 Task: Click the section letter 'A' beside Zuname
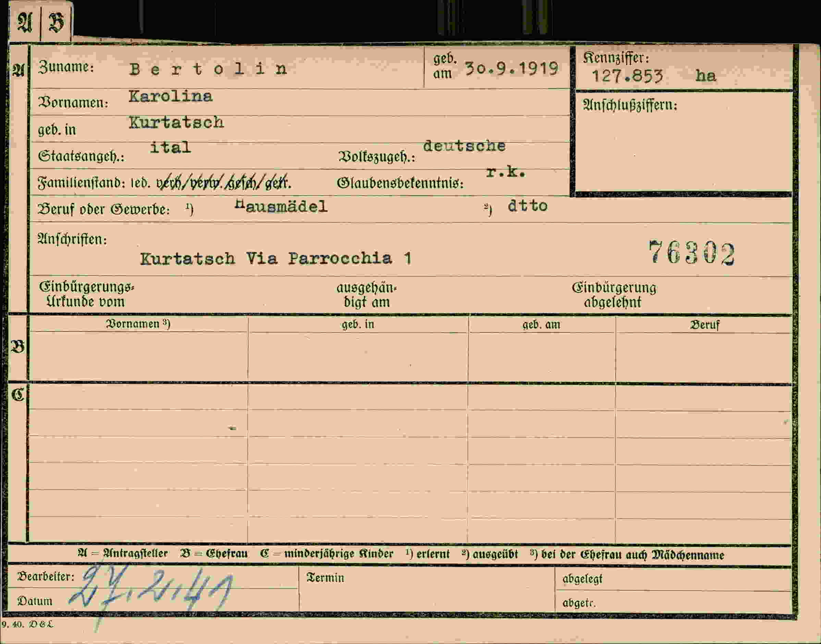coord(18,71)
